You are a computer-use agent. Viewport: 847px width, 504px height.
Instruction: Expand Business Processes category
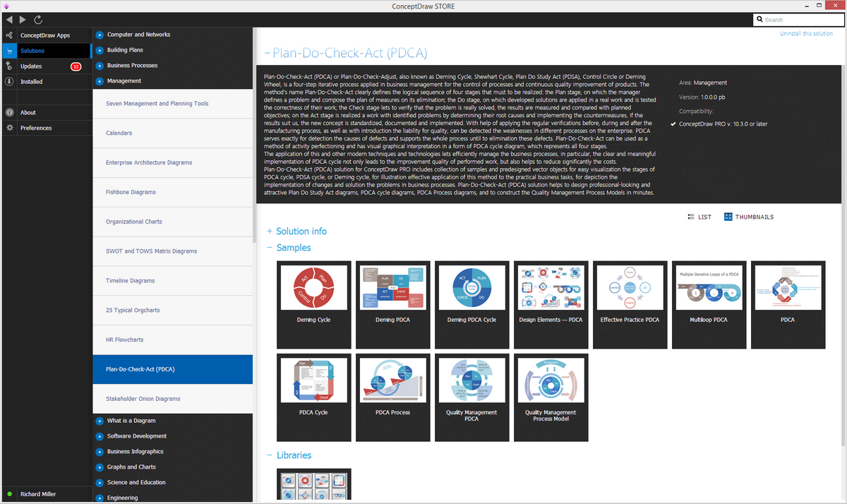click(x=100, y=66)
